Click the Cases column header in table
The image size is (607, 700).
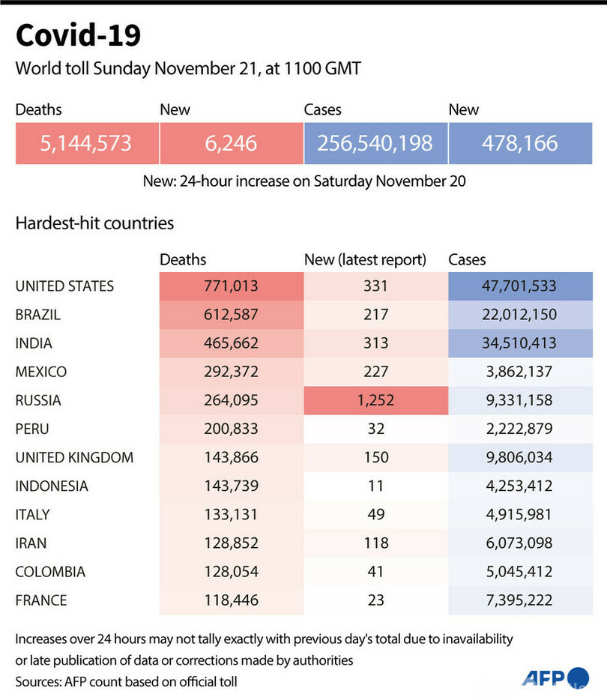point(467,260)
